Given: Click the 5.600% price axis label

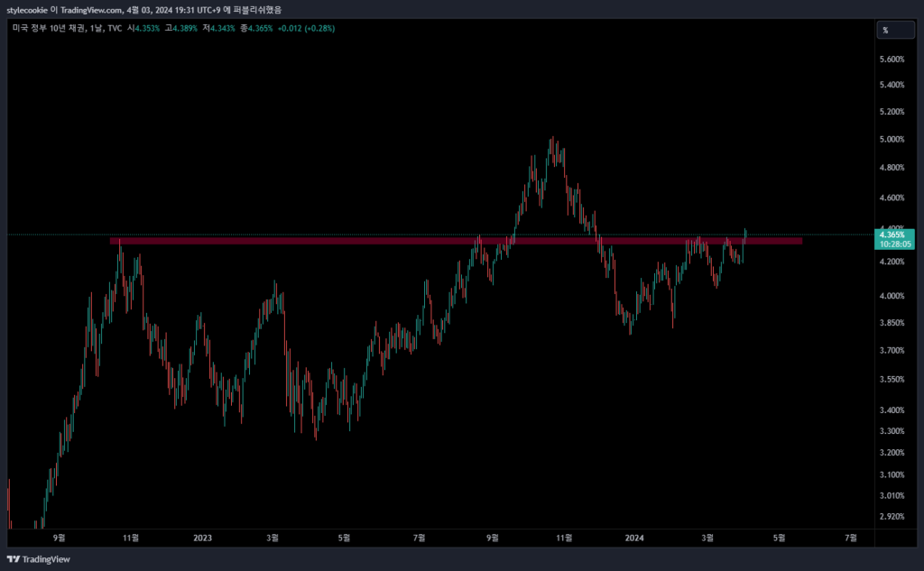Looking at the screenshot, I should (891, 60).
